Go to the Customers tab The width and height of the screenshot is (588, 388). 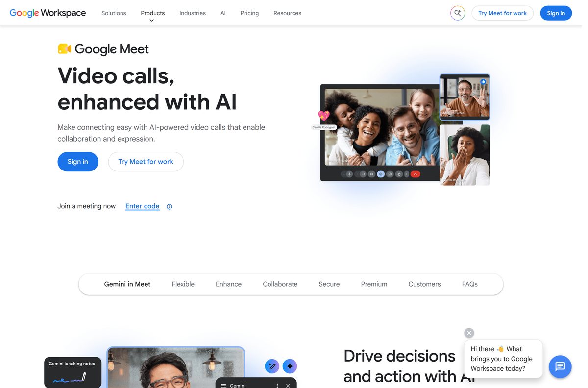[x=424, y=284]
